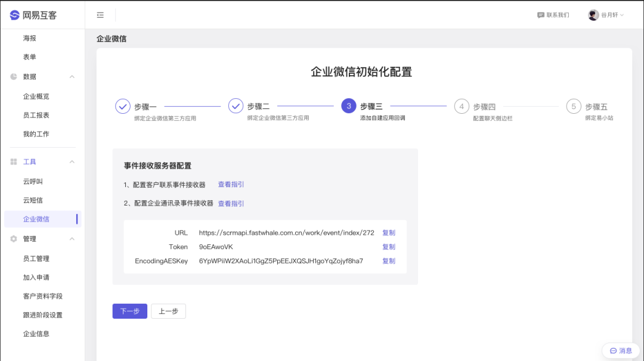Go to 企业概览 in sidebar
644x361 pixels.
(36, 97)
